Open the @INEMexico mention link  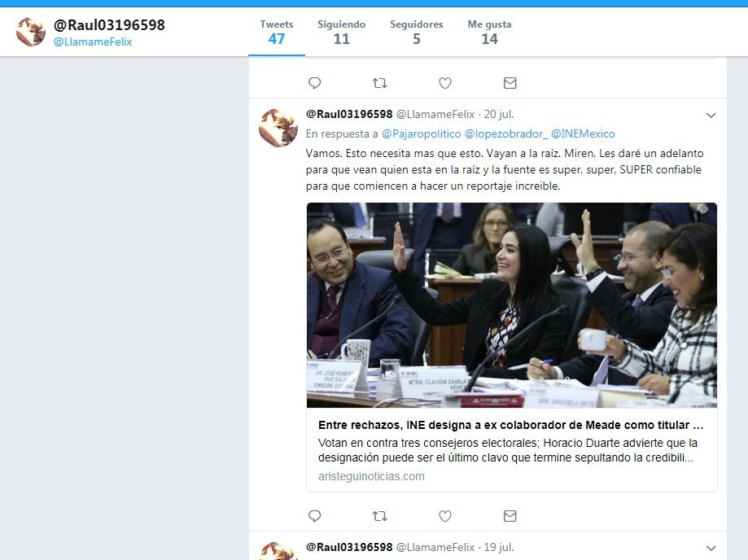click(x=583, y=134)
